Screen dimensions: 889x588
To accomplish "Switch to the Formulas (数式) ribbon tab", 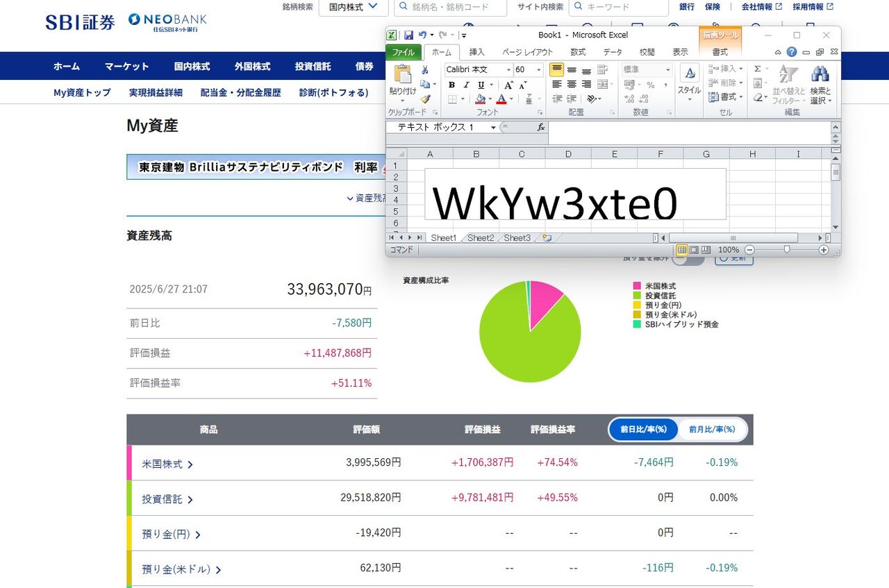I will tap(578, 52).
